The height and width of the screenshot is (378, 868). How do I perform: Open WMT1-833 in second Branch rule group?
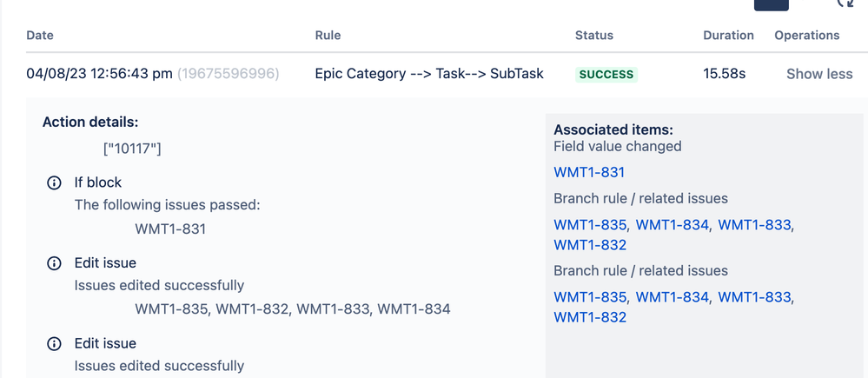coord(754,297)
